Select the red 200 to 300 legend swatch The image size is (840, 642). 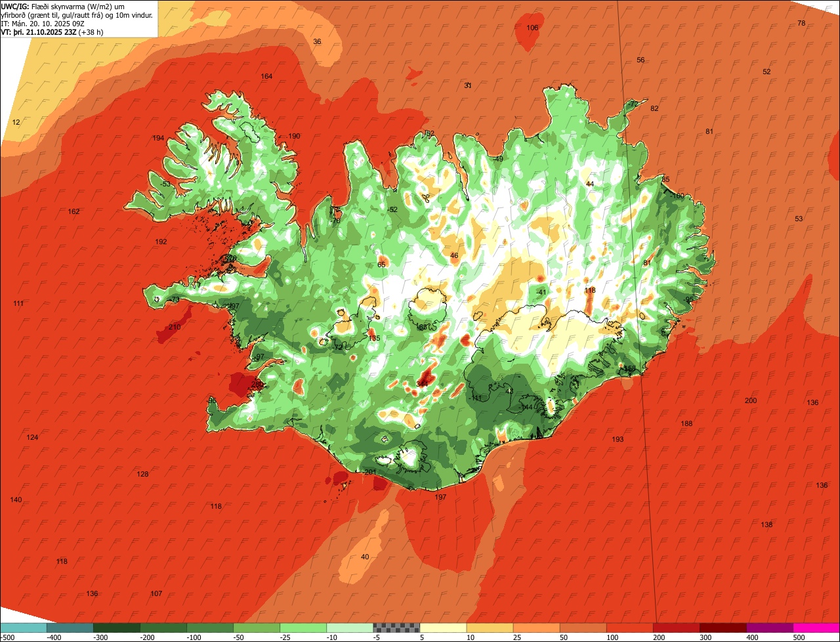(677, 627)
